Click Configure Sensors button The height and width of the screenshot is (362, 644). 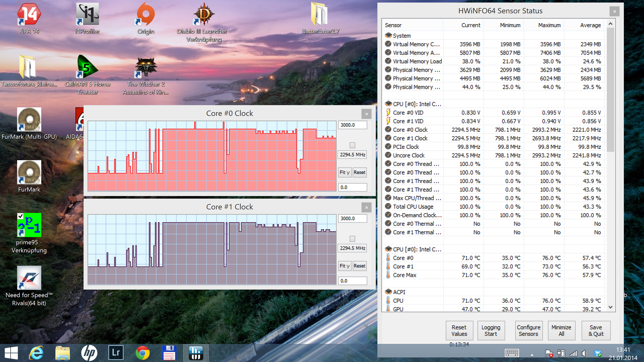pyautogui.click(x=528, y=330)
